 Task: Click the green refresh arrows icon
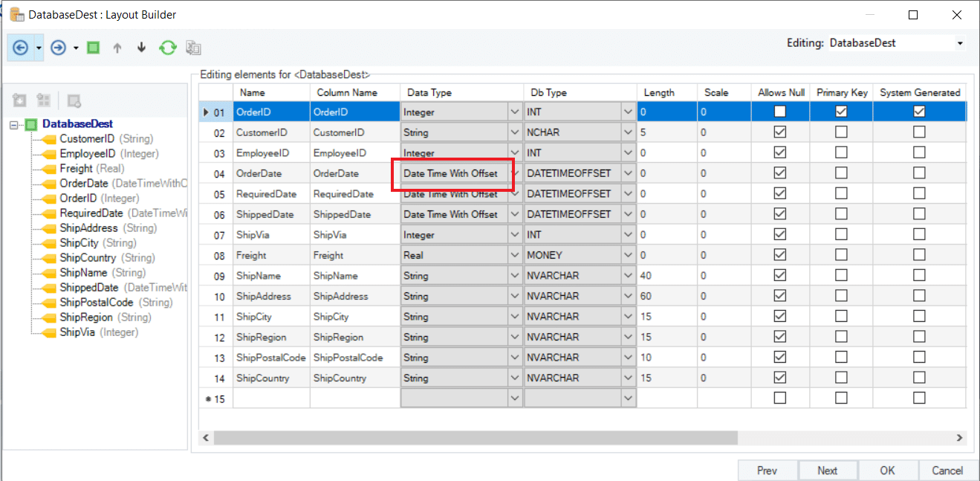168,48
